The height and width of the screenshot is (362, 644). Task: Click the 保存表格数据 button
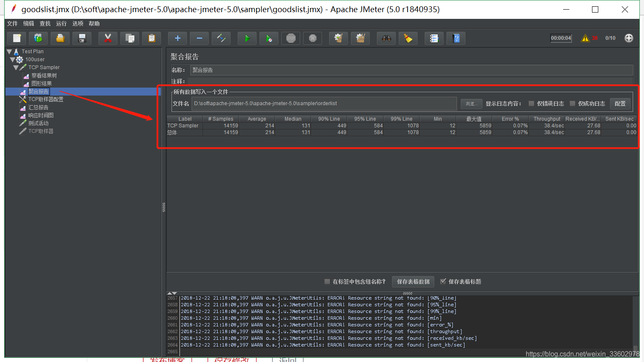tap(413, 282)
